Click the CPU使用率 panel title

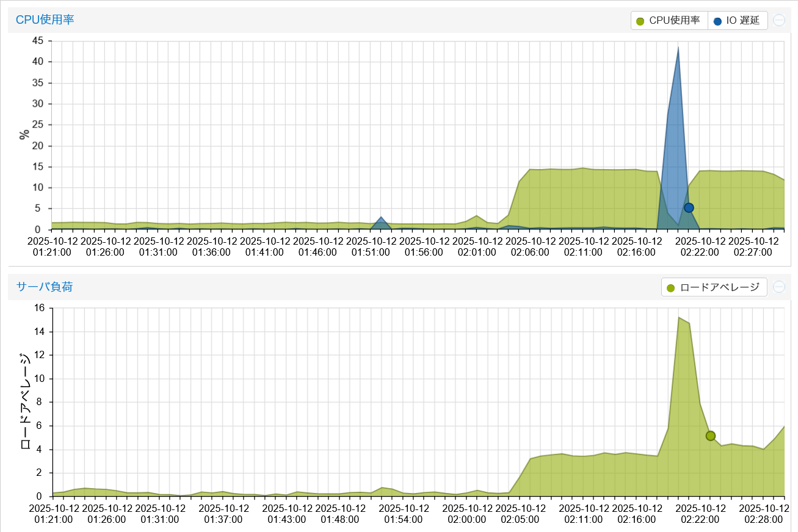point(45,20)
